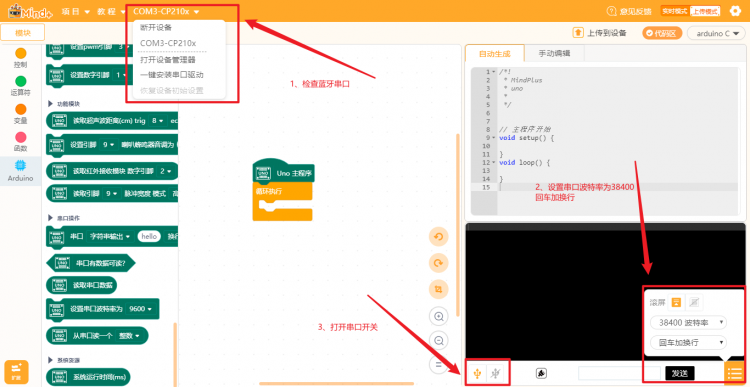This screenshot has width=750, height=387.
Task: Switch to 手动编辑 code tab
Action: (554, 54)
